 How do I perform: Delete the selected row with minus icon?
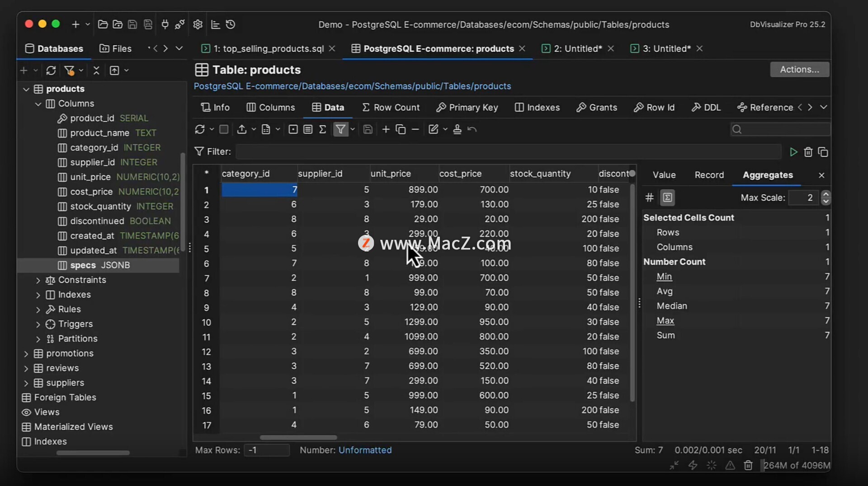(x=415, y=129)
